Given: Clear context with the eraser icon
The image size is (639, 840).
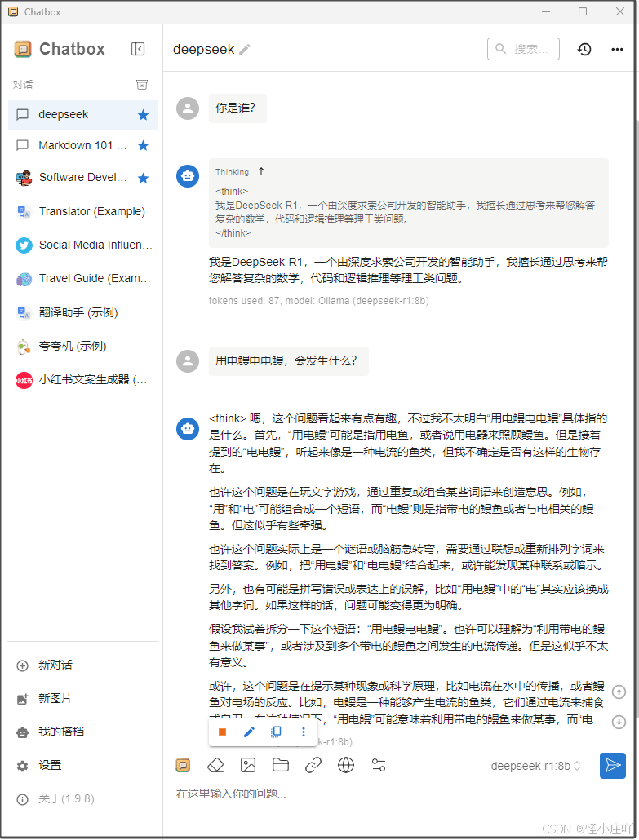Looking at the screenshot, I should (215, 765).
